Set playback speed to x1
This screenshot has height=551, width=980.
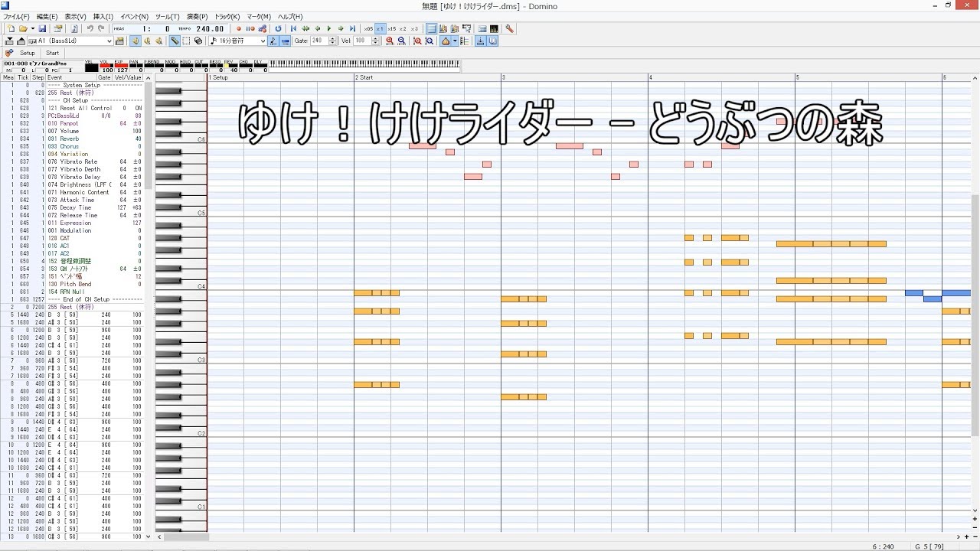381,28
